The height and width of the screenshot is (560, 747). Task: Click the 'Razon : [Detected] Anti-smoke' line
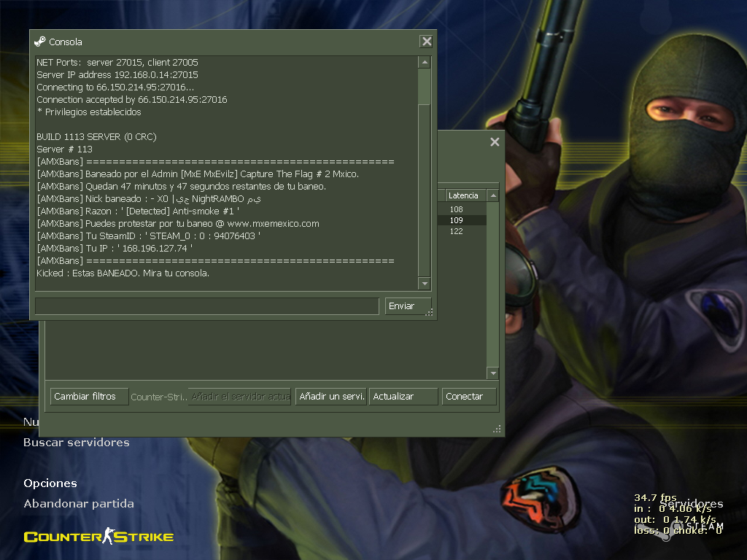click(x=138, y=211)
